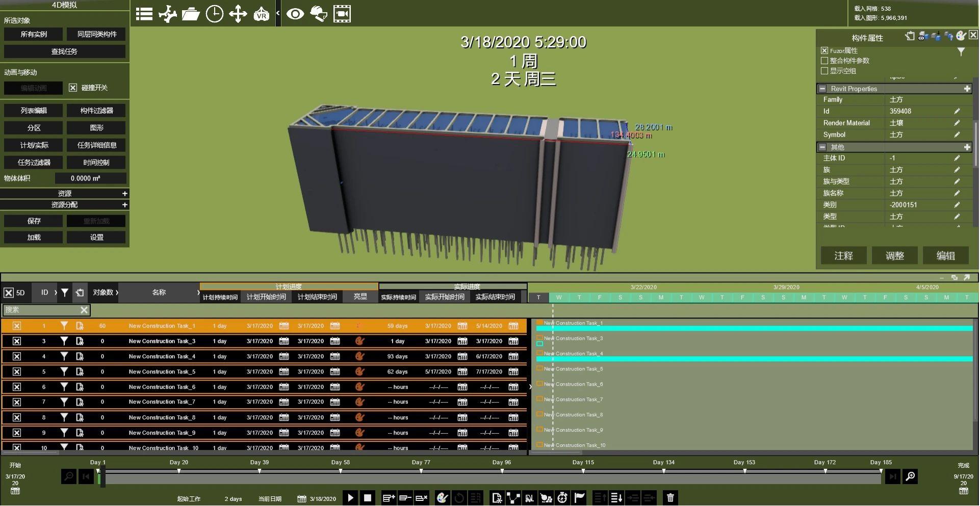Open the project folder icon
The height and width of the screenshot is (506, 980).
191,14
